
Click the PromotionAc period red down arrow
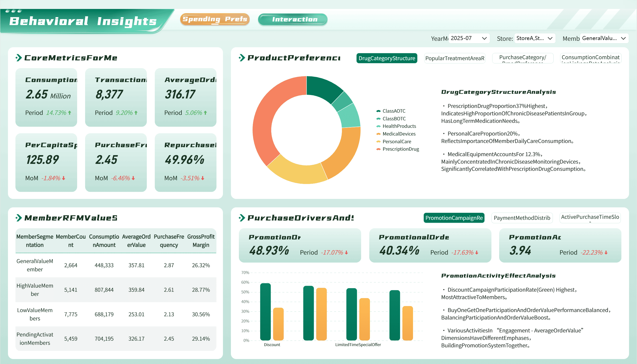(x=606, y=253)
